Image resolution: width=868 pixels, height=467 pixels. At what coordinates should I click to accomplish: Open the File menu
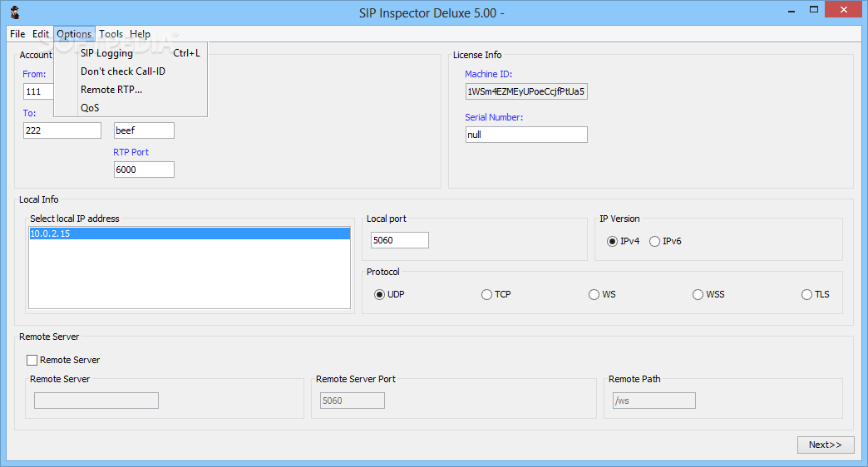point(17,34)
